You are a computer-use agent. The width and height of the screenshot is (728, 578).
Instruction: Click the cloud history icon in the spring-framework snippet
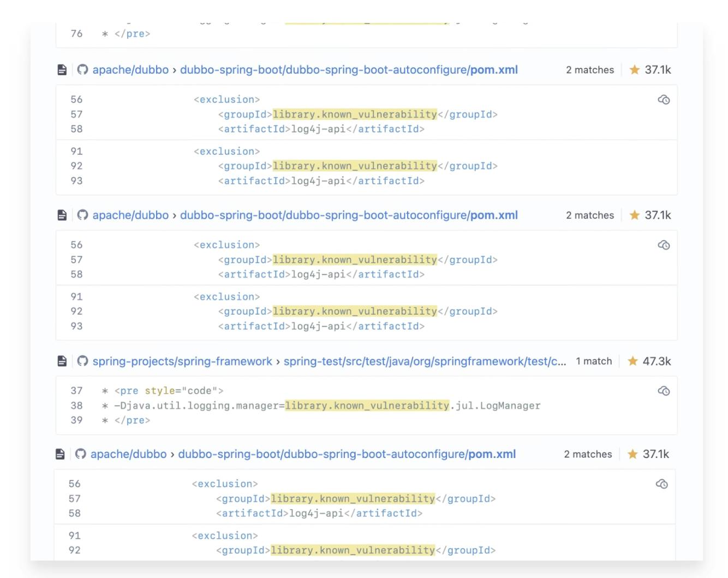(664, 391)
